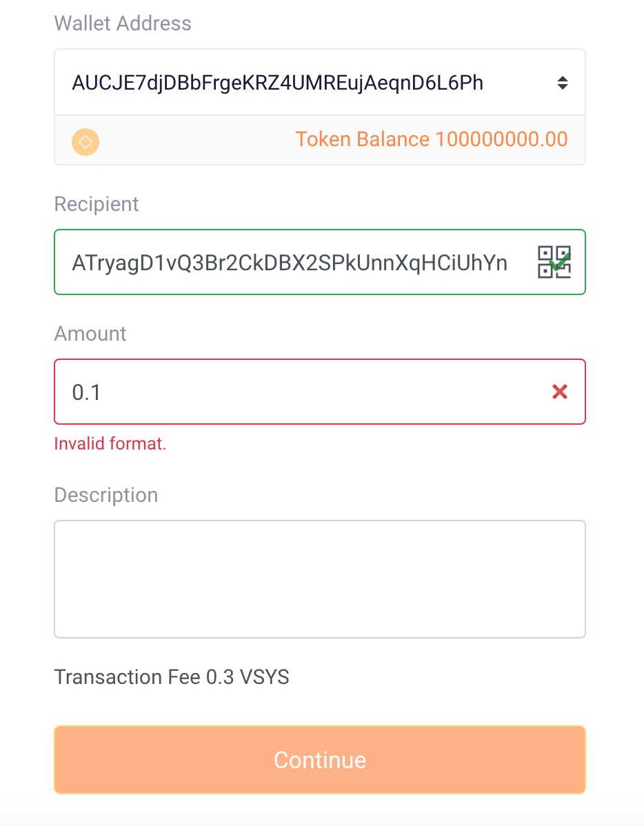Click the wallet address selector arrows
The height and width of the screenshot is (826, 644).
pos(563,81)
